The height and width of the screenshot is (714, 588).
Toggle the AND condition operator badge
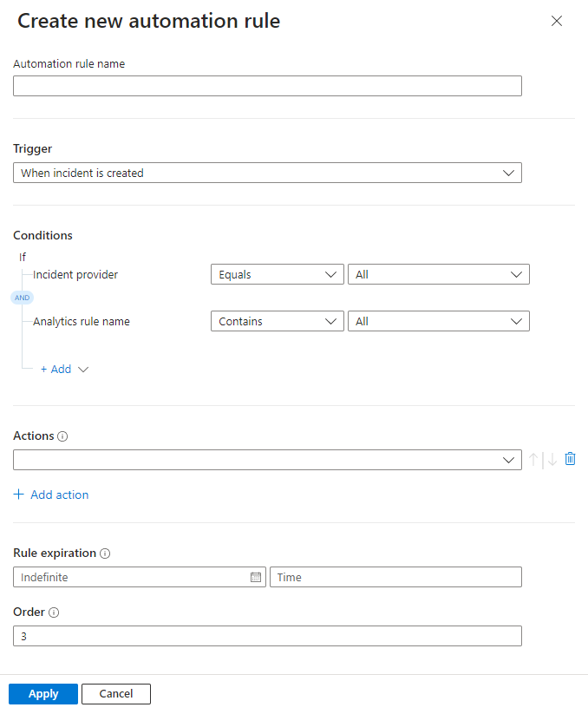[x=22, y=298]
